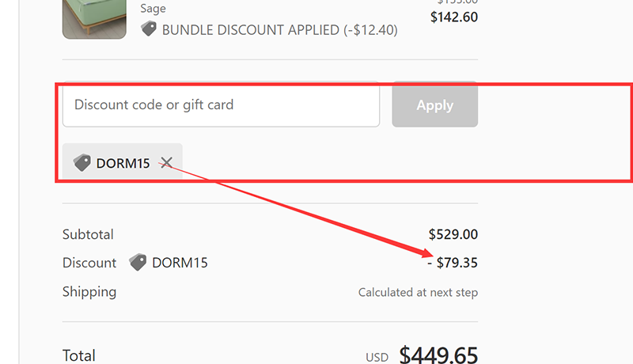Click the tag icon in the DORM15 chip
The width and height of the screenshot is (633, 364).
(x=82, y=163)
